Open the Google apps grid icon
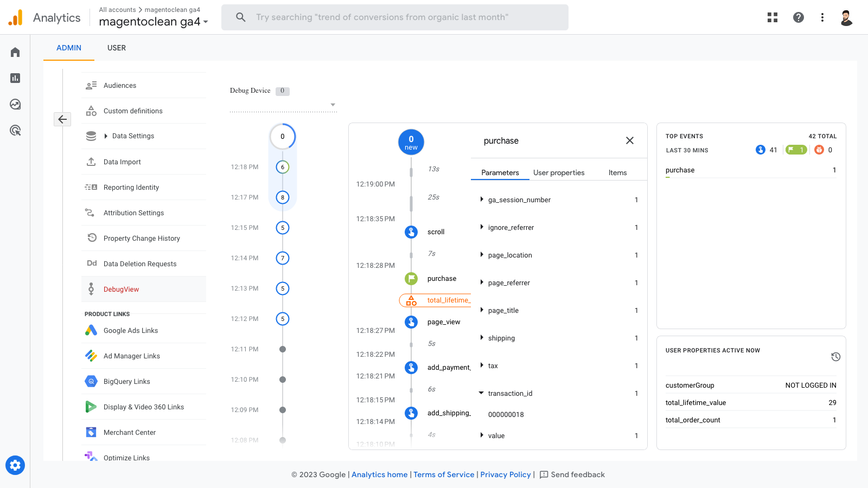Image resolution: width=868 pixels, height=488 pixels. tap(773, 17)
